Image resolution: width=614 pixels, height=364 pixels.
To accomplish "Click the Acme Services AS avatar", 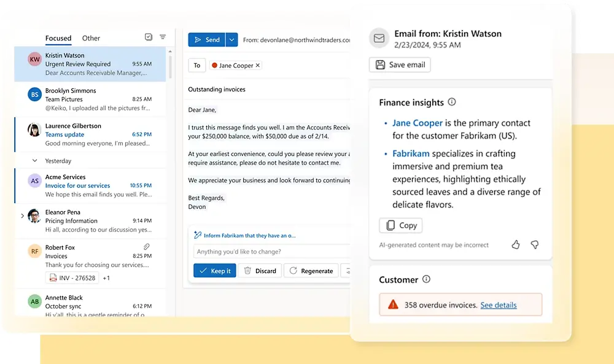I will tap(34, 181).
